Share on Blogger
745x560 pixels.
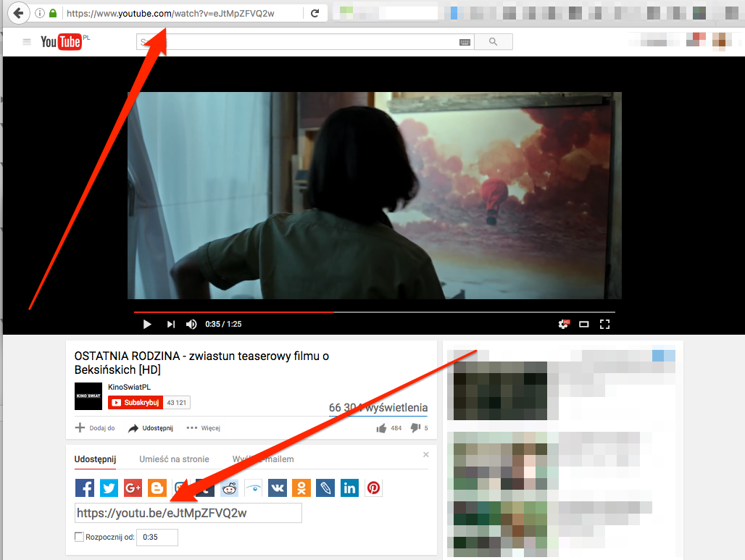pos(157,488)
